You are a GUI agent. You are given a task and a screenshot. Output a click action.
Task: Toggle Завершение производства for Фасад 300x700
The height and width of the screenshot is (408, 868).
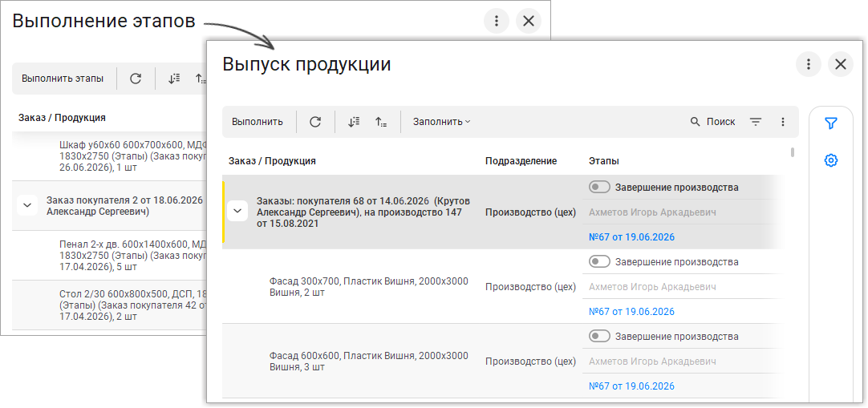599,261
